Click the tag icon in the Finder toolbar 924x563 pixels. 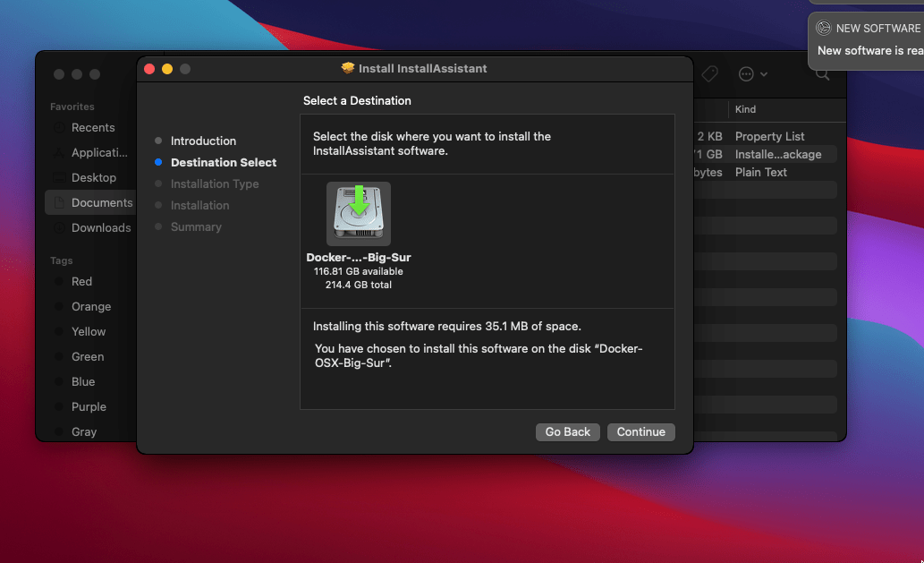[x=709, y=74]
